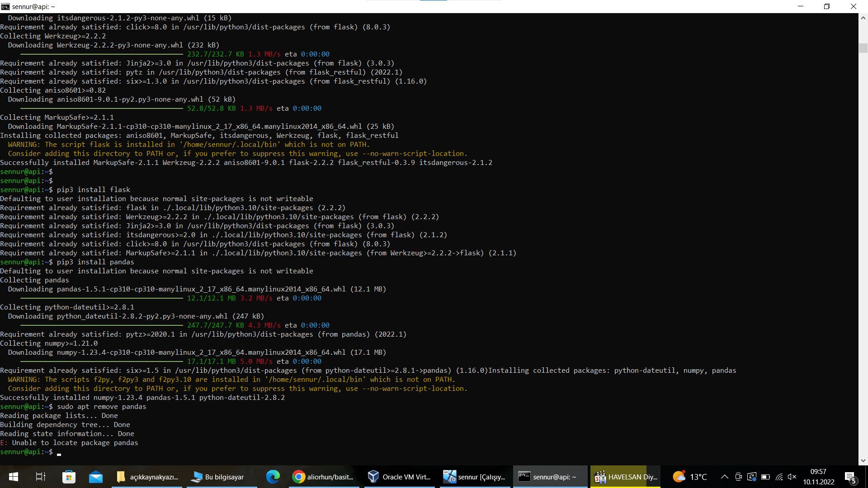Launch Microsoft Store from taskbar

tap(69, 477)
